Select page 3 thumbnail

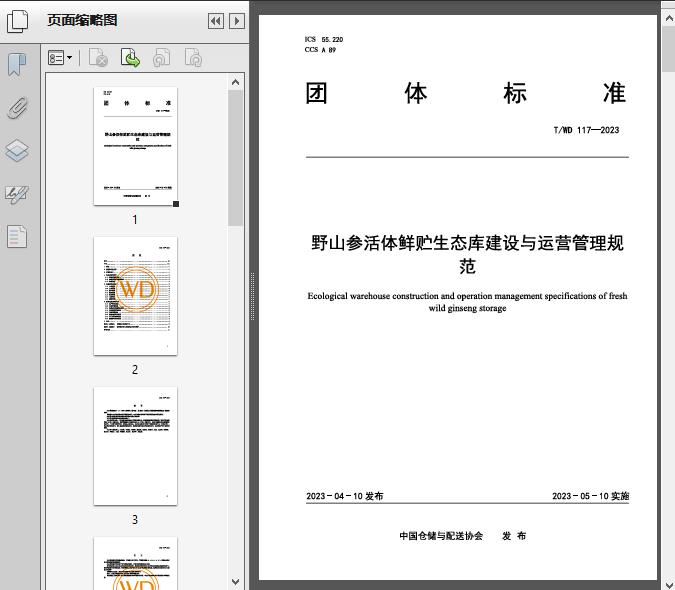click(x=135, y=446)
